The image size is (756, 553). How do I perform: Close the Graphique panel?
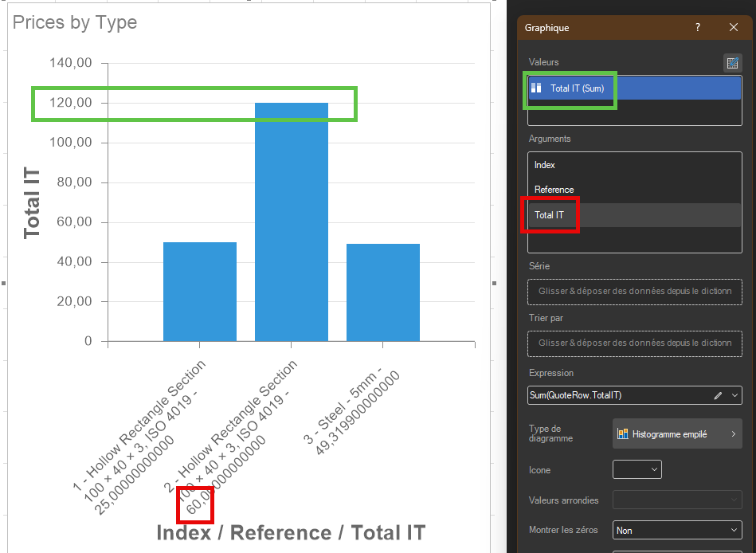click(x=734, y=28)
